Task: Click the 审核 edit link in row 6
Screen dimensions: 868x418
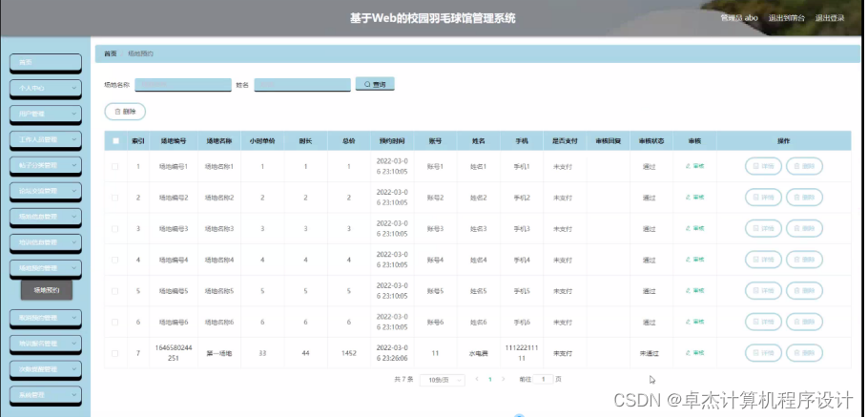Action: tap(694, 322)
